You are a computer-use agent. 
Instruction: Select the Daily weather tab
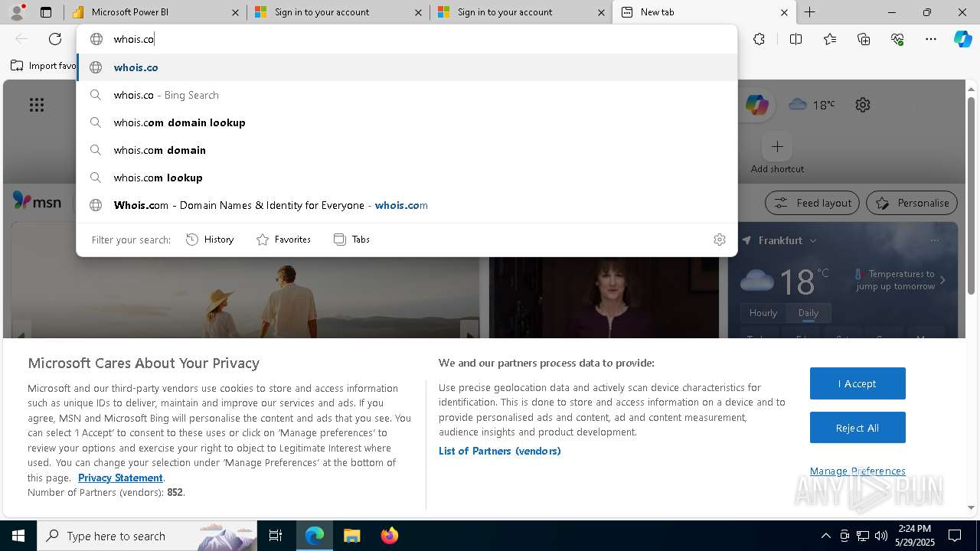[808, 313]
